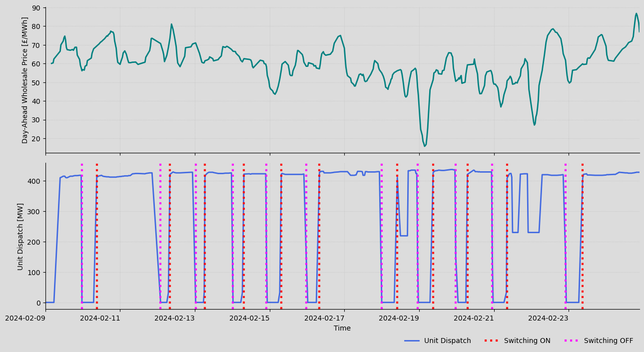
Task: Click the first red Switching ON dotted line
Action: [x=96, y=235]
